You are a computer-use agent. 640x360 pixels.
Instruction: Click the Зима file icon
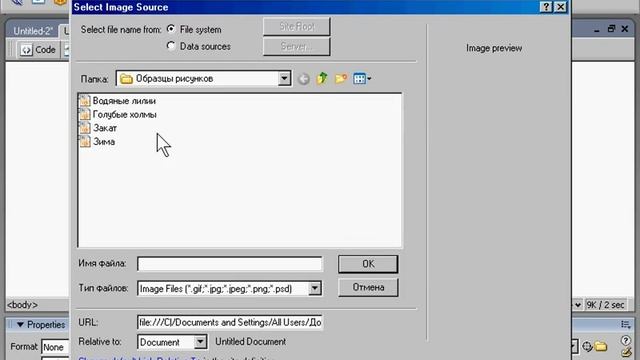85,142
